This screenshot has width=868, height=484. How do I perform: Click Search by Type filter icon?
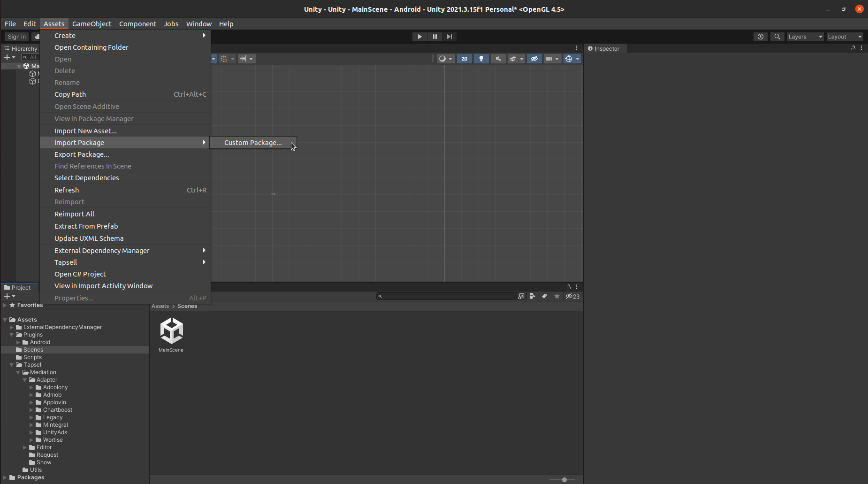pos(533,296)
